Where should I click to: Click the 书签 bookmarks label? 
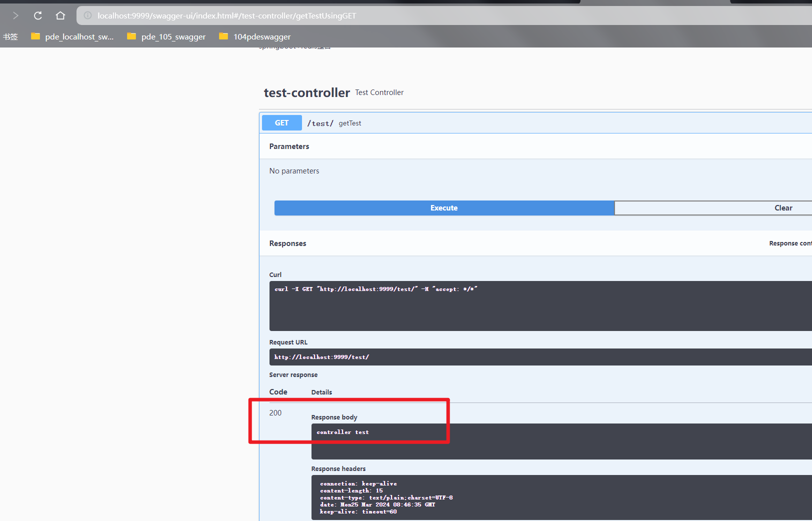(10, 36)
